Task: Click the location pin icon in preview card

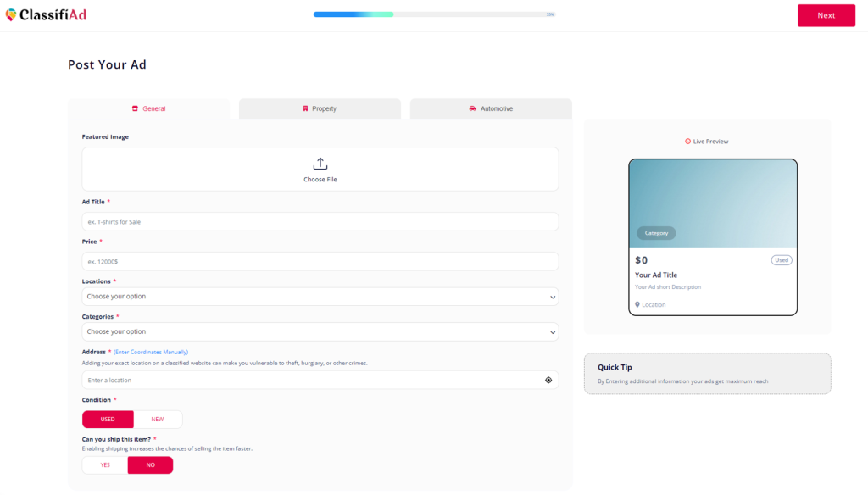Action: (637, 304)
